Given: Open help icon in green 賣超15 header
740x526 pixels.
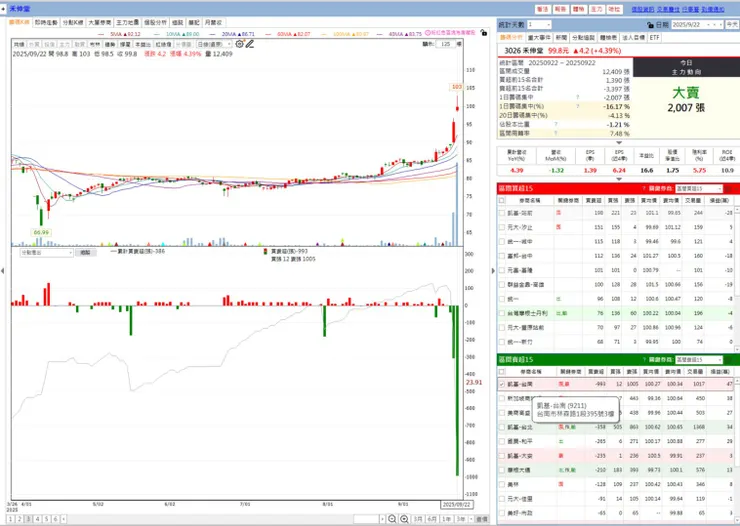Looking at the screenshot, I should (x=644, y=359).
